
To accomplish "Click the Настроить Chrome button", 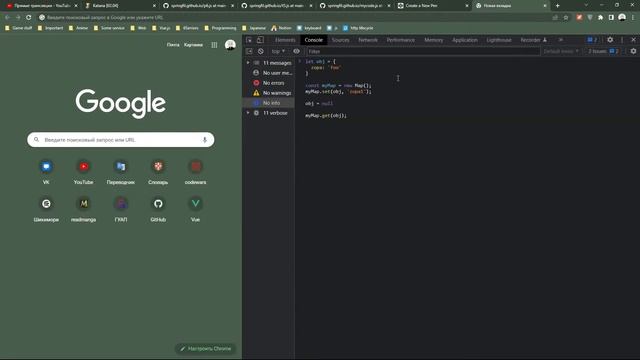I will (206, 349).
